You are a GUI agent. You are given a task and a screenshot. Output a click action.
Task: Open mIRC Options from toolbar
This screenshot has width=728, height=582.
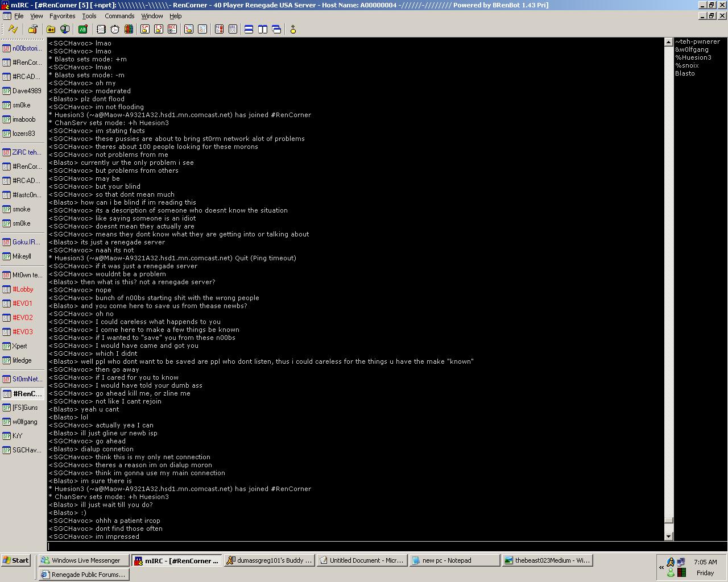[x=32, y=30]
